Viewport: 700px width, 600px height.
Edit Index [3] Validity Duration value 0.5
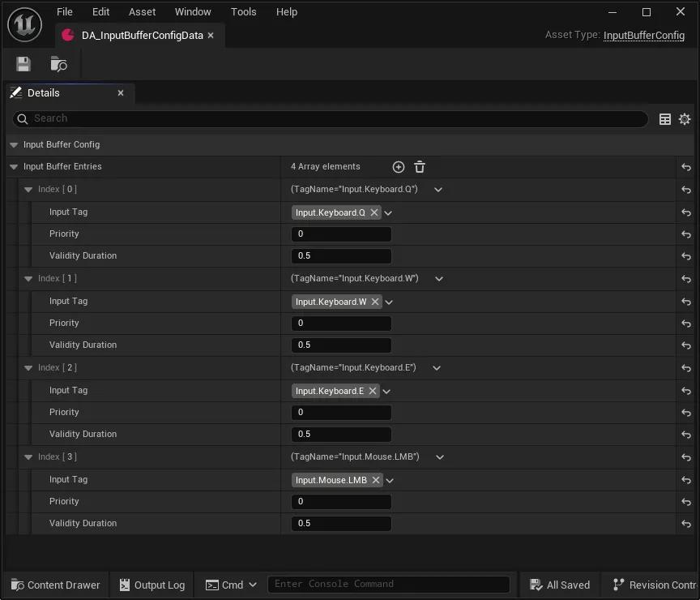[x=342, y=524]
